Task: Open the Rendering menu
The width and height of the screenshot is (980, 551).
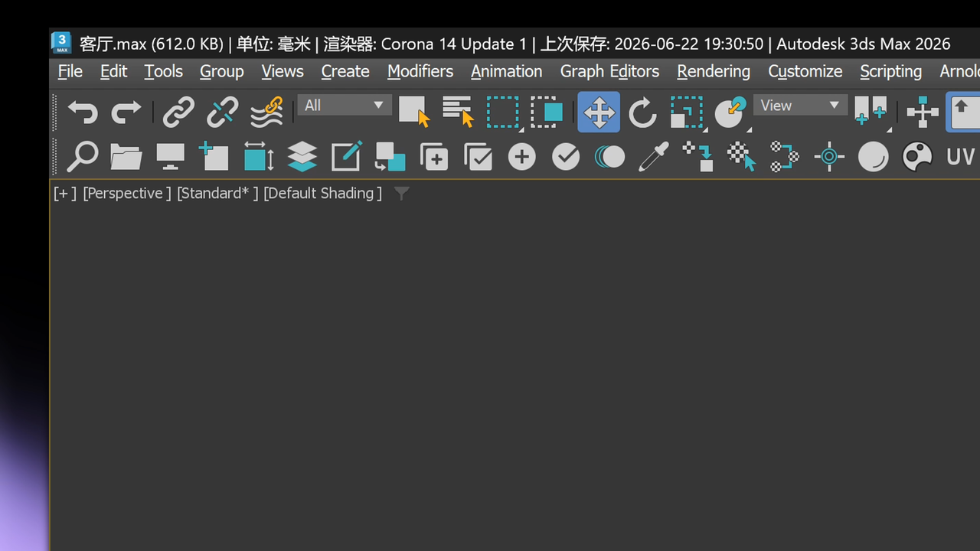Action: [714, 71]
